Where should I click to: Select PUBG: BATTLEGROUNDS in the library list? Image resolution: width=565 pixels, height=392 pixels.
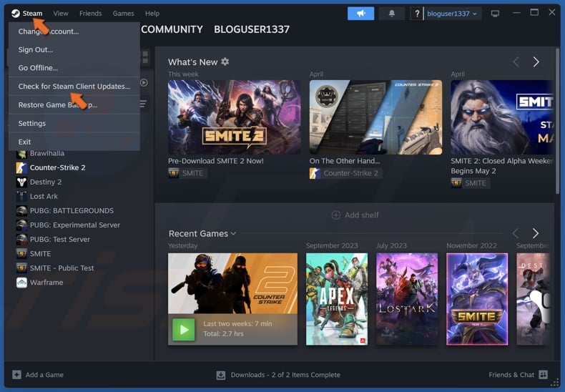coord(72,211)
